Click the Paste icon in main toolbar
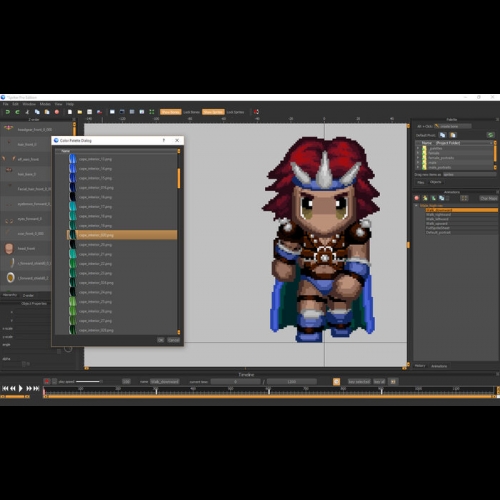 point(47,112)
